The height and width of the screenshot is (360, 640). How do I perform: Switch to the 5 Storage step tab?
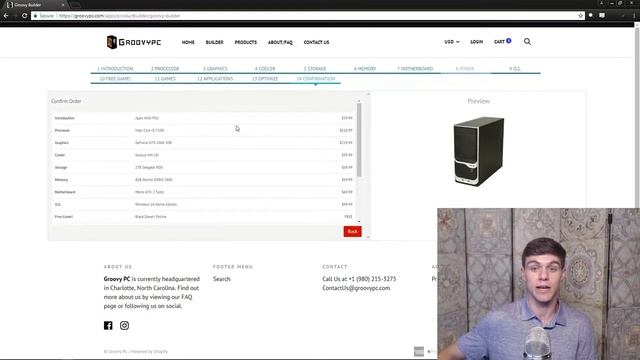coord(315,69)
